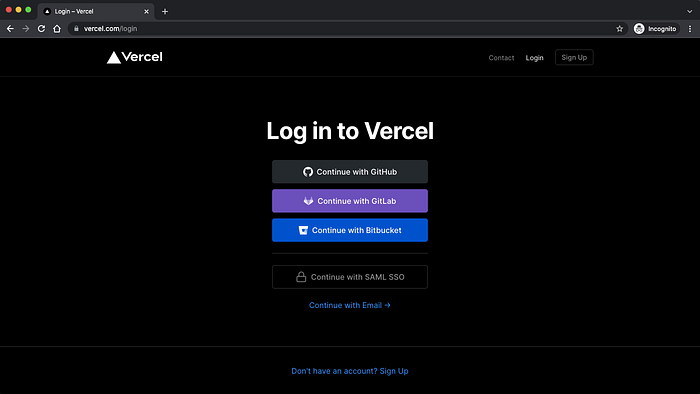The width and height of the screenshot is (700, 394).
Task: Open a new browser tab
Action: [165, 12]
